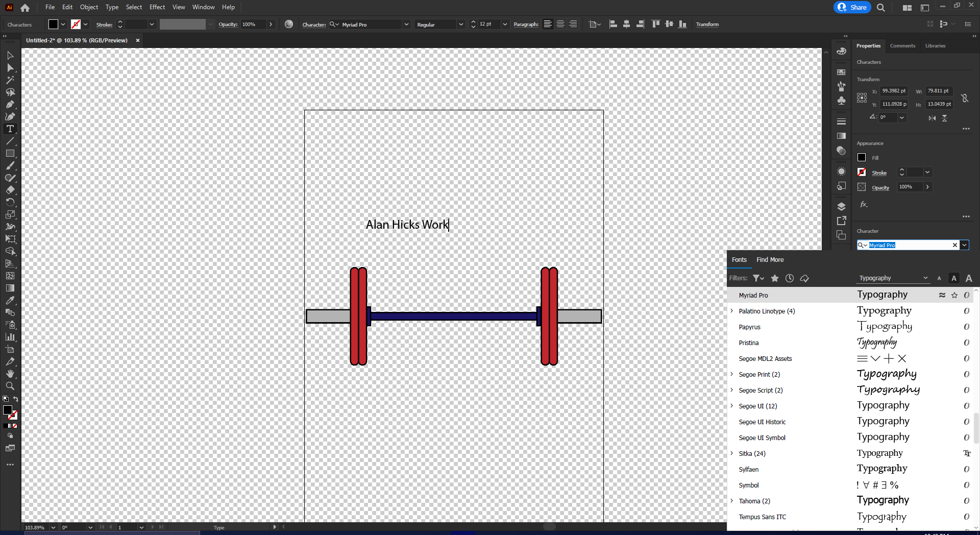Select the Zoom tool

[x=10, y=386]
